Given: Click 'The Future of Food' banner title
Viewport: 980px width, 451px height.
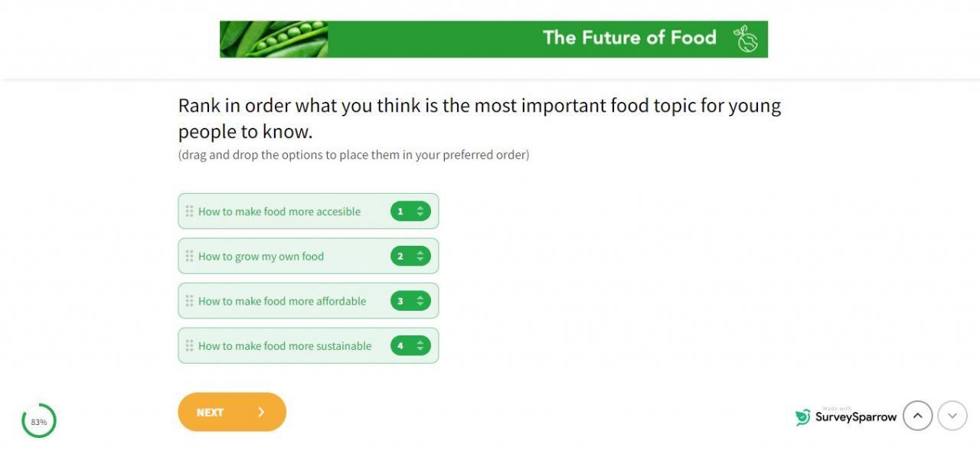Looking at the screenshot, I should point(629,38).
